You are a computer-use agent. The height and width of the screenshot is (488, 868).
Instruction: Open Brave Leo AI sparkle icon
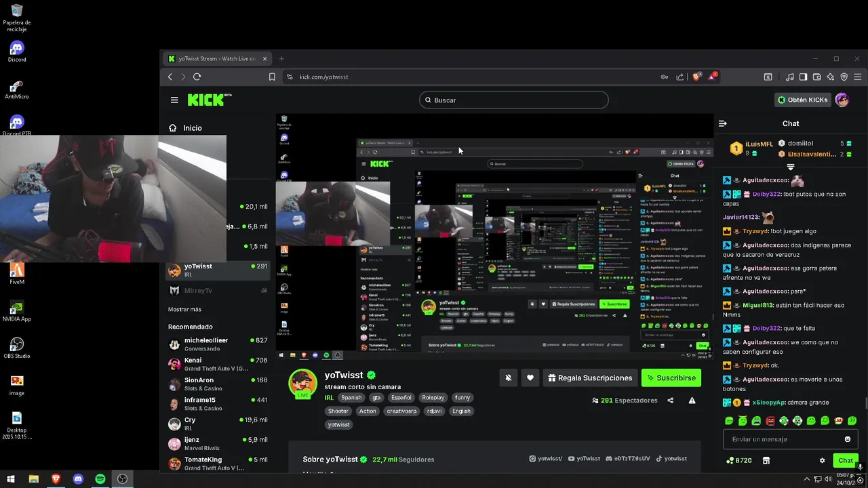[830, 77]
